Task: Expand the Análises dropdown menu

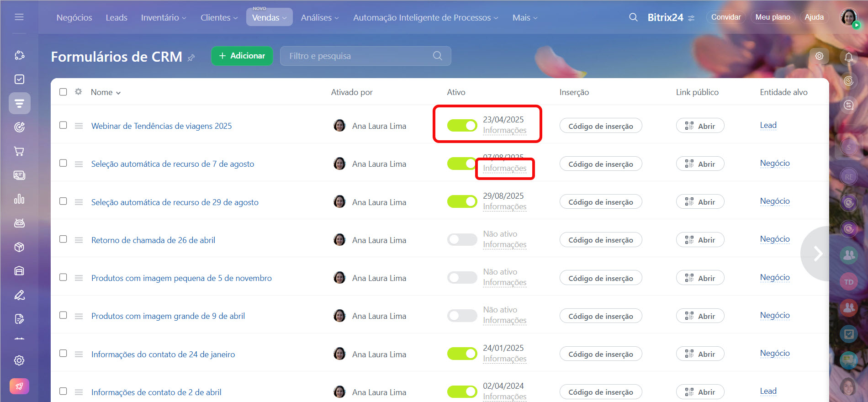Action: coord(320,18)
